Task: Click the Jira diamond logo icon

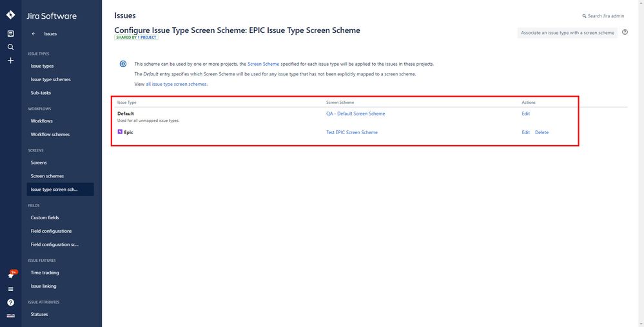Action: pos(11,15)
